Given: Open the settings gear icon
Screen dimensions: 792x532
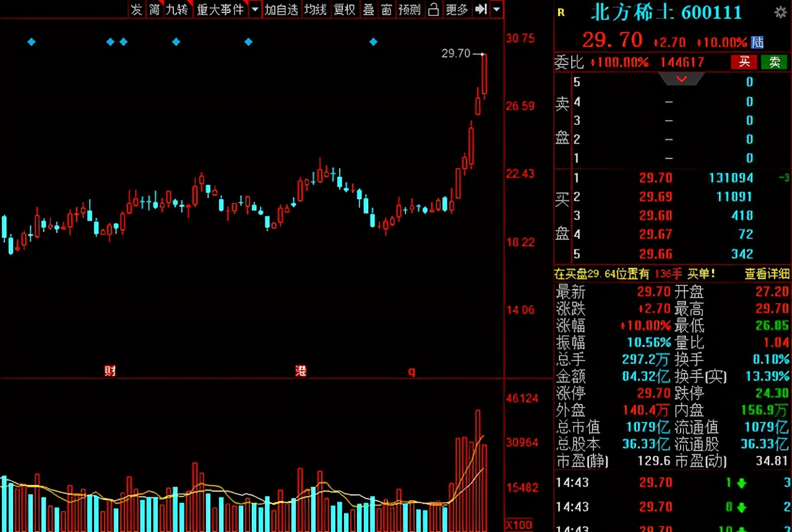Looking at the screenshot, I should [x=781, y=12].
